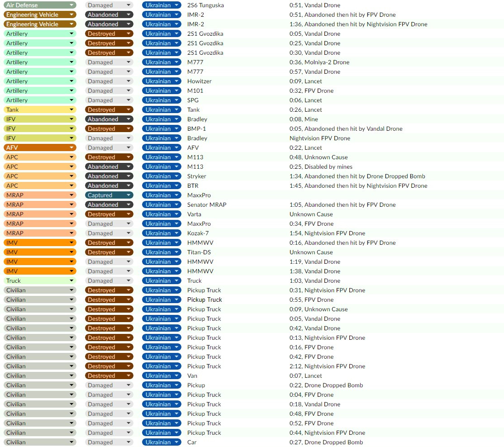Select the 2S6 Tunguska cell
The image size is (504, 447).
(205, 5)
